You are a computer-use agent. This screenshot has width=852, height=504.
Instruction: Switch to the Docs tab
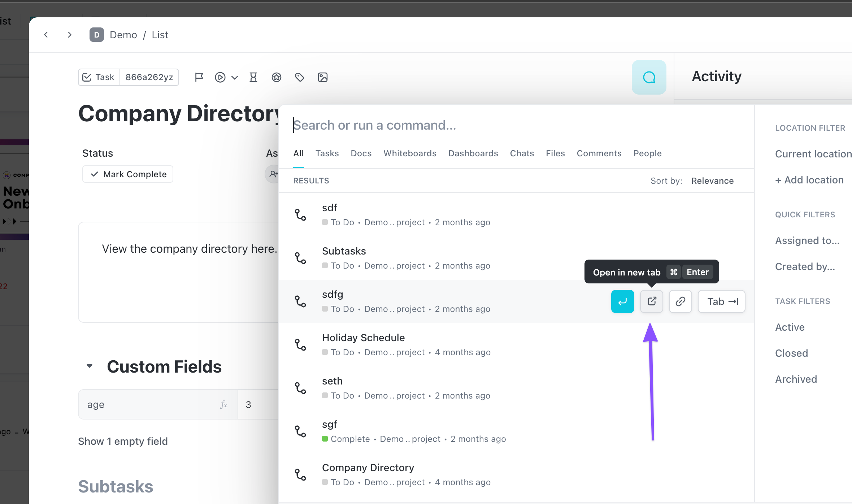tap(361, 153)
